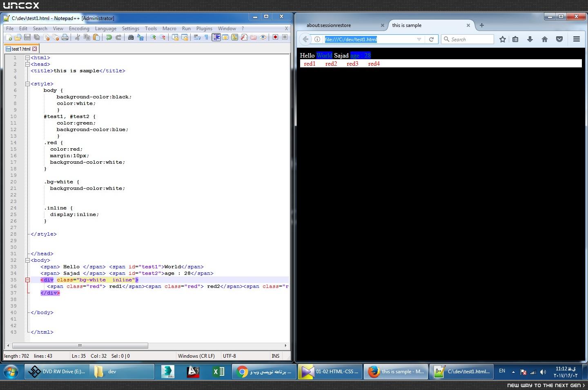The height and width of the screenshot is (390, 588).
Task: Close the 'this is sample' Firefox tab
Action: 468,25
